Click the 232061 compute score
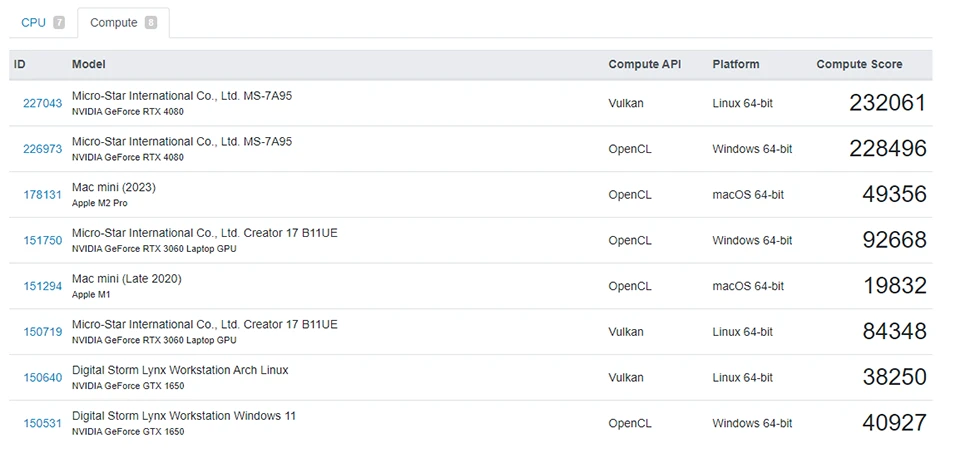960x458 pixels. (887, 102)
